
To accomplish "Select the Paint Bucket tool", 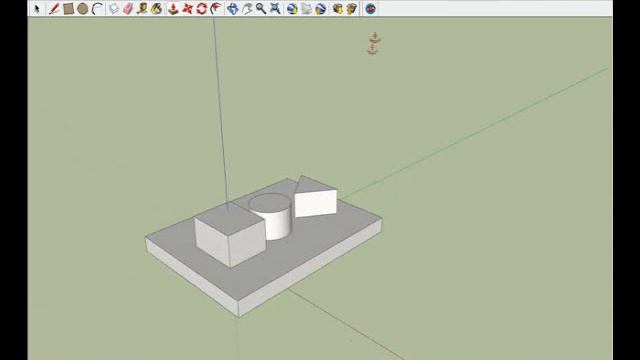I will [156, 9].
